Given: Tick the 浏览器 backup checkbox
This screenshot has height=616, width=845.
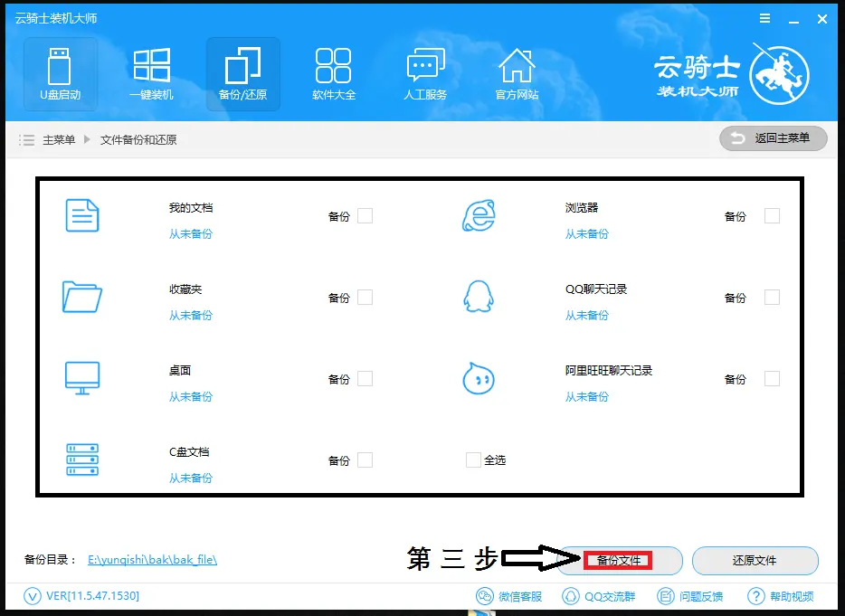Looking at the screenshot, I should (x=773, y=216).
